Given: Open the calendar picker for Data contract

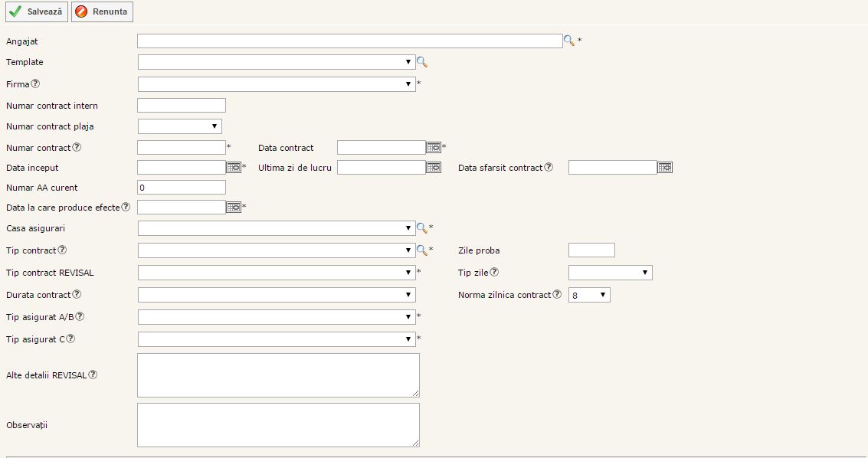Looking at the screenshot, I should coord(434,148).
